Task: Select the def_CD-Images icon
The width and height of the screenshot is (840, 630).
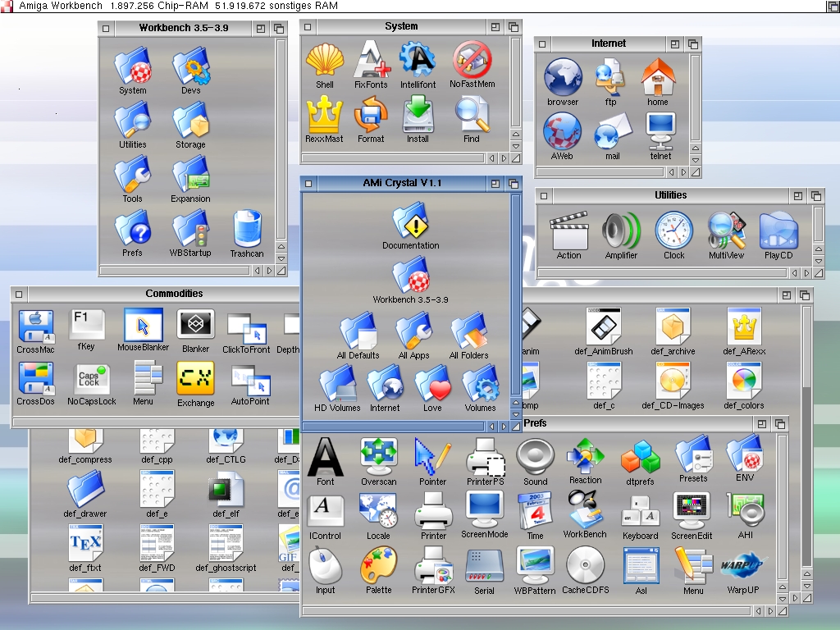Action: [x=673, y=381]
